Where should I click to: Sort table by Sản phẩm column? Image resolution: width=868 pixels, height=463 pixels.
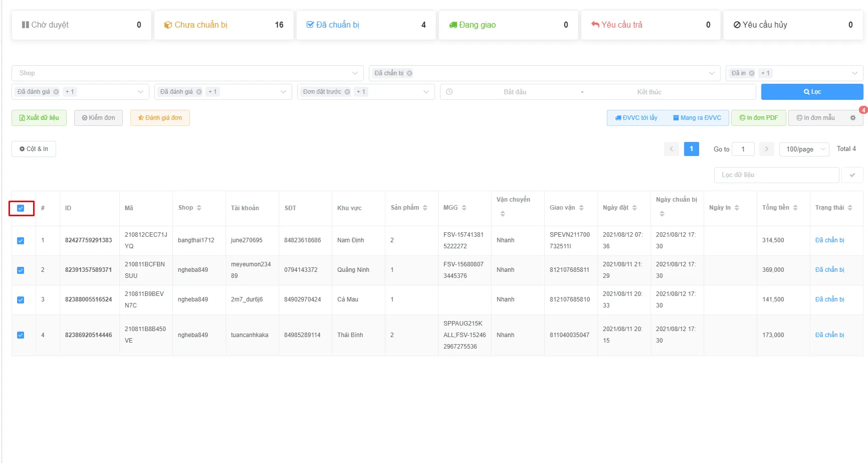425,208
